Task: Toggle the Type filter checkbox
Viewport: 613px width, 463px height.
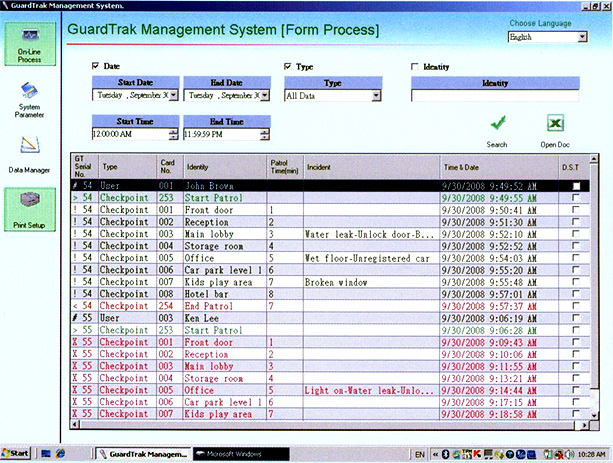Action: pos(287,66)
